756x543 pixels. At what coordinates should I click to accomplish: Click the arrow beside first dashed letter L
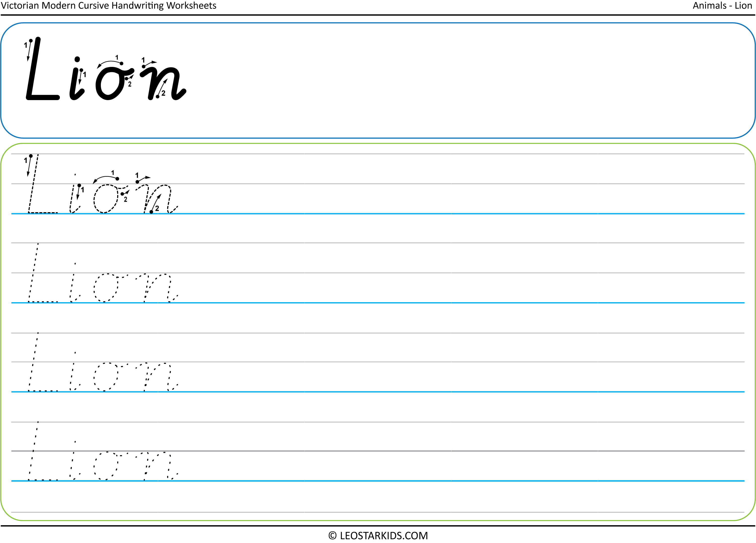point(29,165)
